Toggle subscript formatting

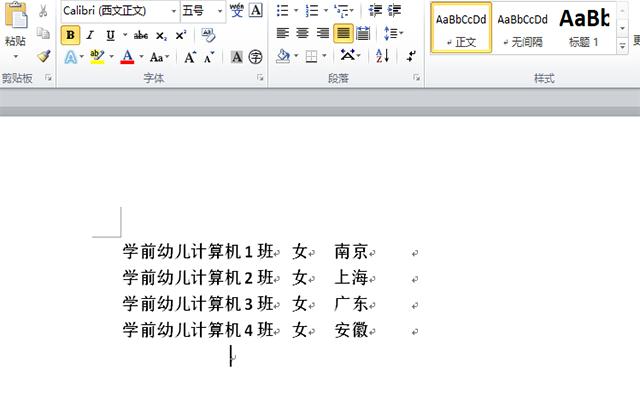161,36
